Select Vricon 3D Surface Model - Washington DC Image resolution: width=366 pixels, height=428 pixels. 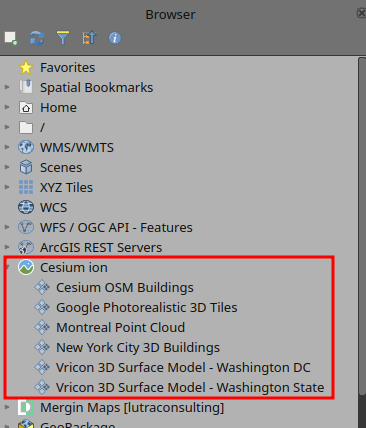183,368
